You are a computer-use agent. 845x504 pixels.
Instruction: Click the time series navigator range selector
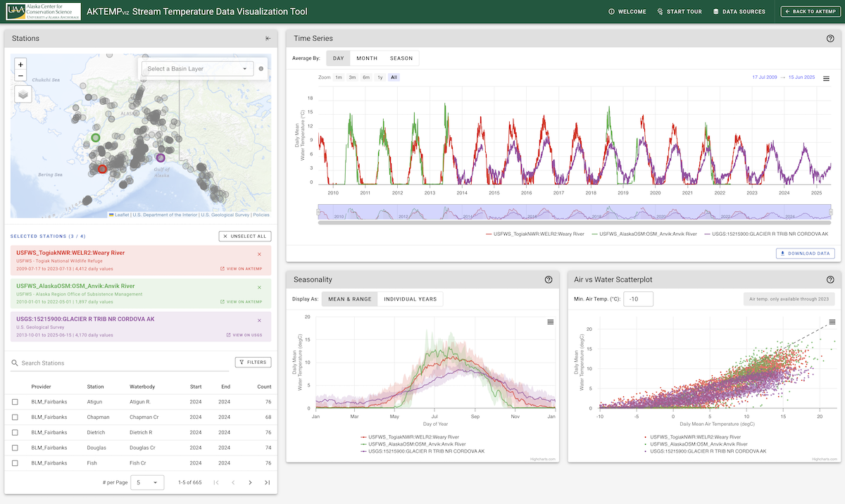tap(575, 212)
